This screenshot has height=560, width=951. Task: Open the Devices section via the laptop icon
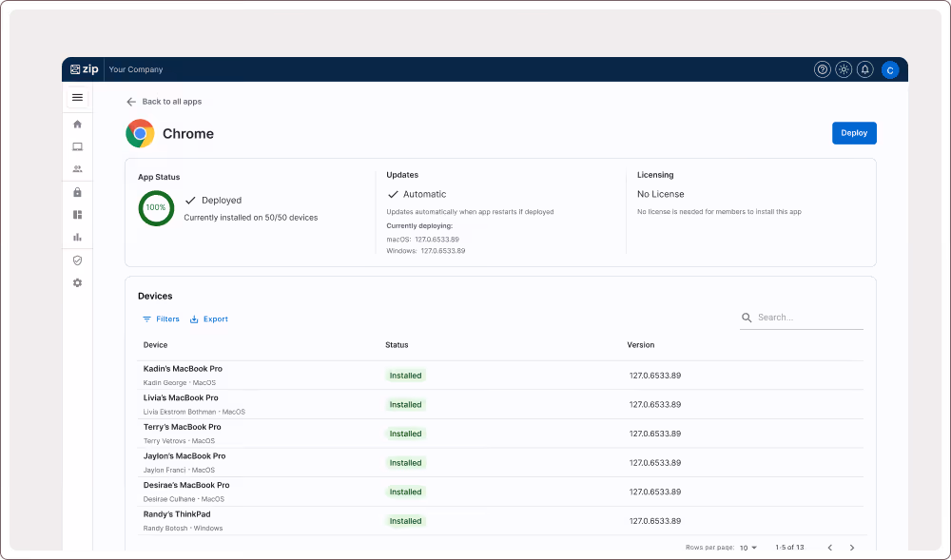pos(77,146)
